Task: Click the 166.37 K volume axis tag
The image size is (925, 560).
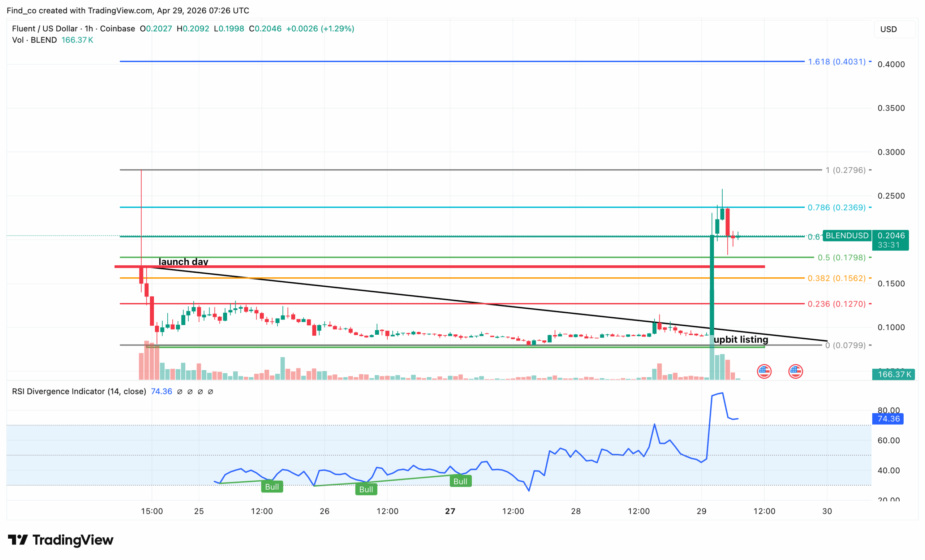Action: click(x=894, y=374)
